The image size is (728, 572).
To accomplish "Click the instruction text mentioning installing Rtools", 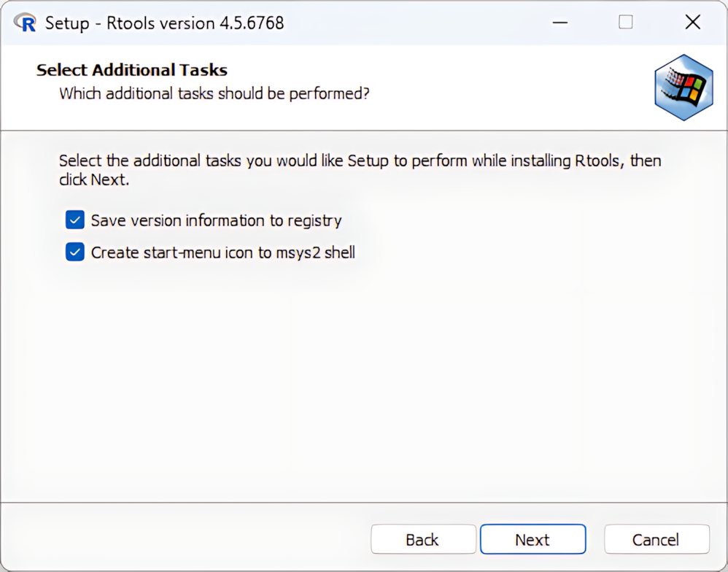I will pos(360,161).
